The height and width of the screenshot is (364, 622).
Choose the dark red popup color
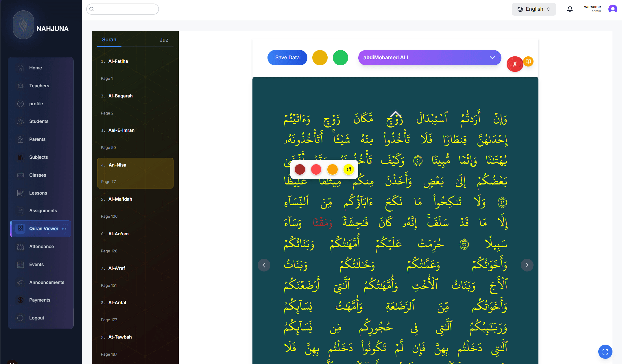pos(300,169)
